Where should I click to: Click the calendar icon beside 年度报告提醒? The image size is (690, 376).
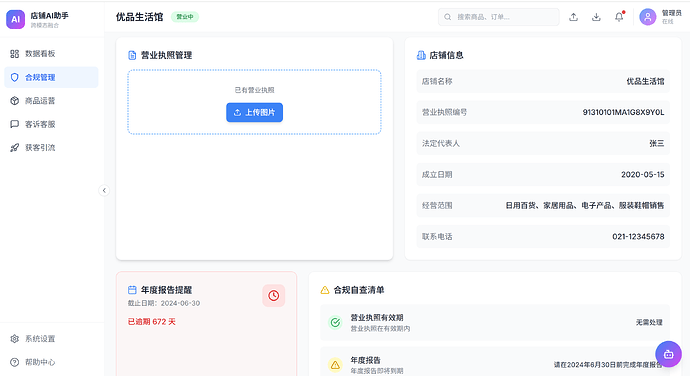(132, 290)
